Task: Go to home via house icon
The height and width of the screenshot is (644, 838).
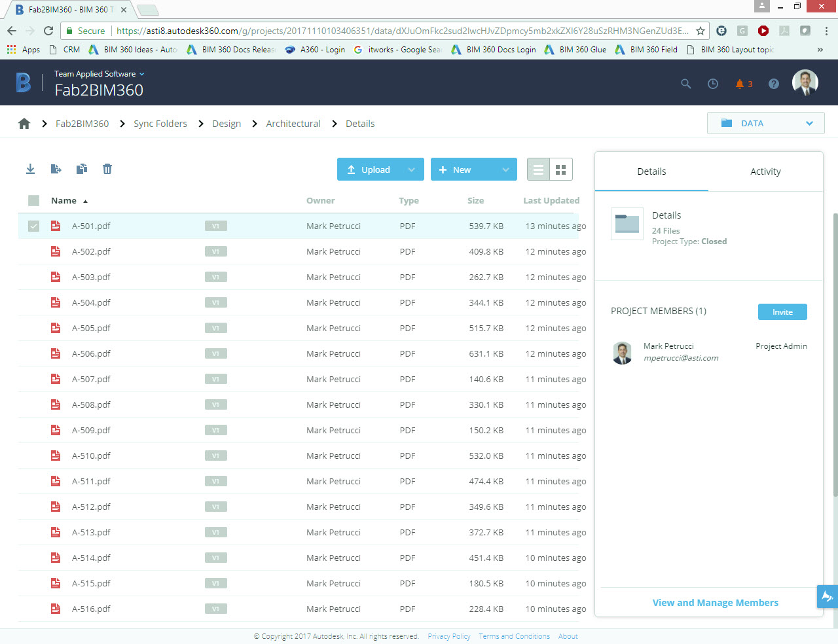Action: pyautogui.click(x=24, y=124)
